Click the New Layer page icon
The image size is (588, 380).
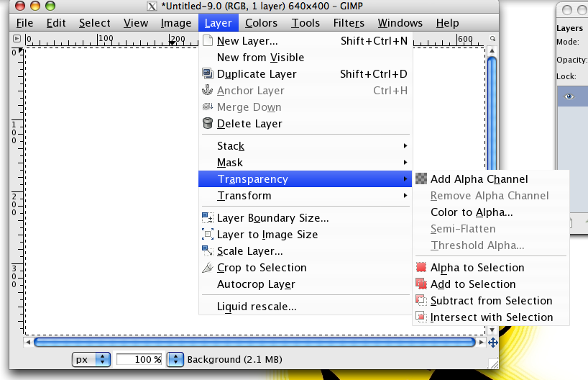[207, 40]
